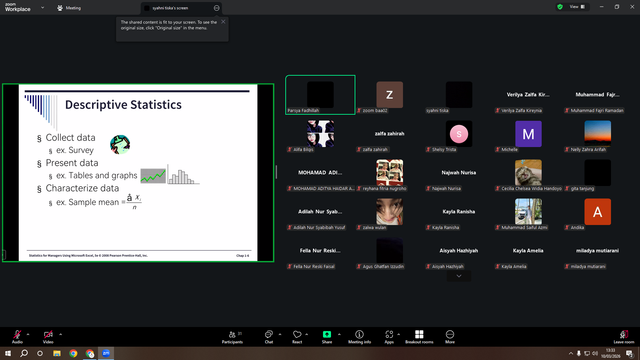Click Leave room button
This screenshot has width=640, height=360.
[x=624, y=337]
